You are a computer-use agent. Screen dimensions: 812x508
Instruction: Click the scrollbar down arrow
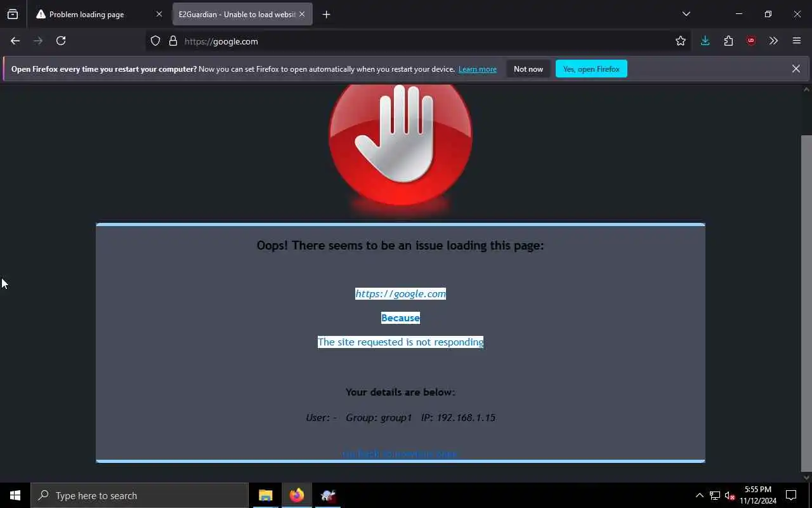coord(806,478)
